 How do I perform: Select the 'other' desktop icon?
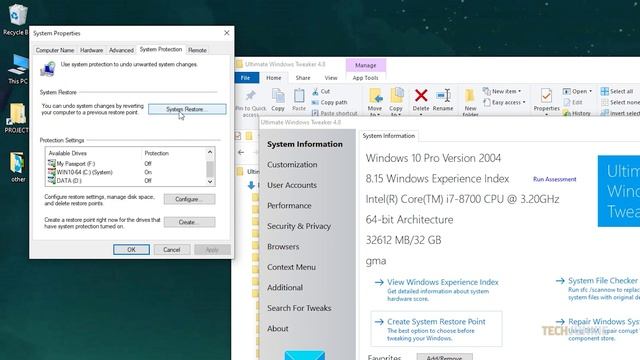pos(18,167)
